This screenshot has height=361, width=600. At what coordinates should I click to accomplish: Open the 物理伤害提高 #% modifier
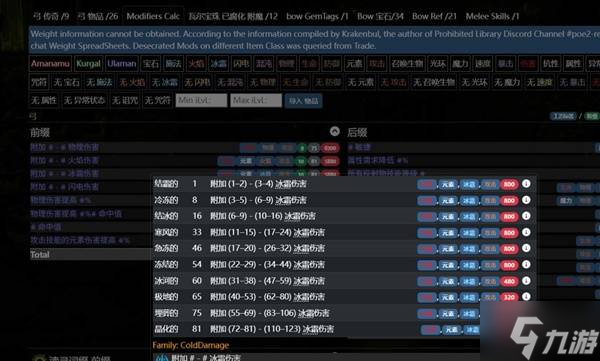click(60, 200)
